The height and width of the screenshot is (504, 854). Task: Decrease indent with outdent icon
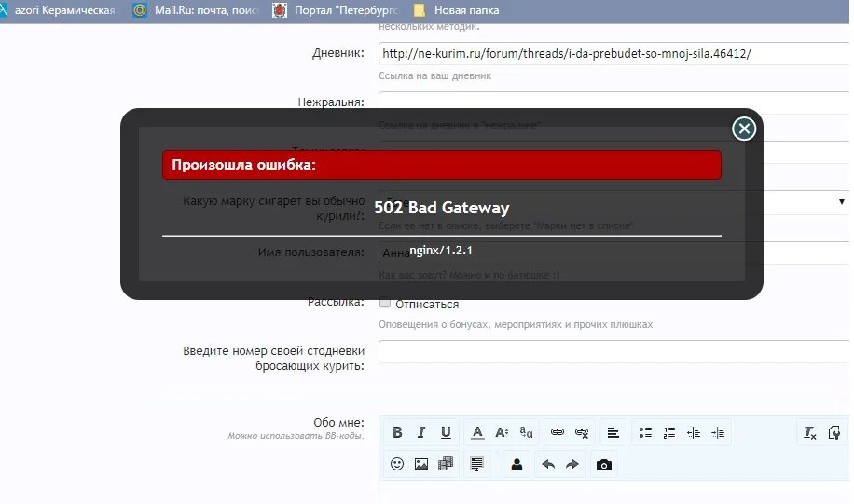pos(694,432)
